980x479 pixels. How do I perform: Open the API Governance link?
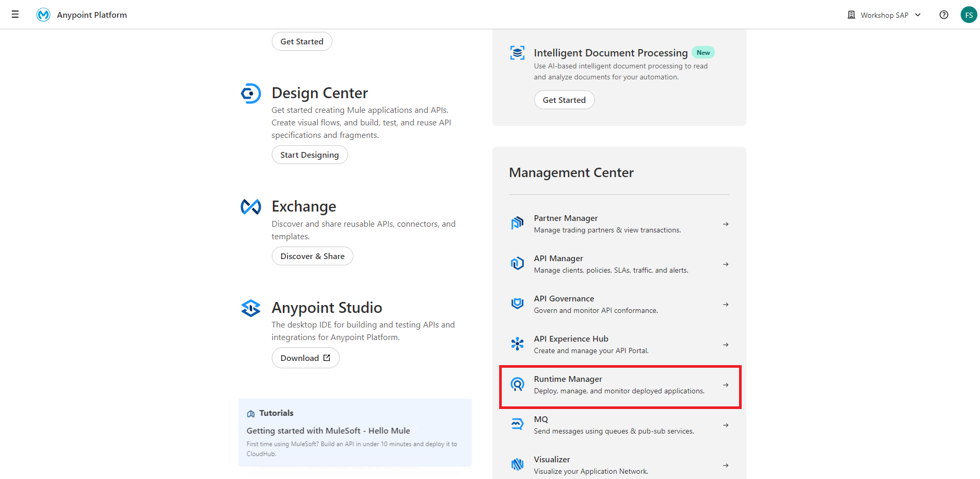pyautogui.click(x=564, y=298)
